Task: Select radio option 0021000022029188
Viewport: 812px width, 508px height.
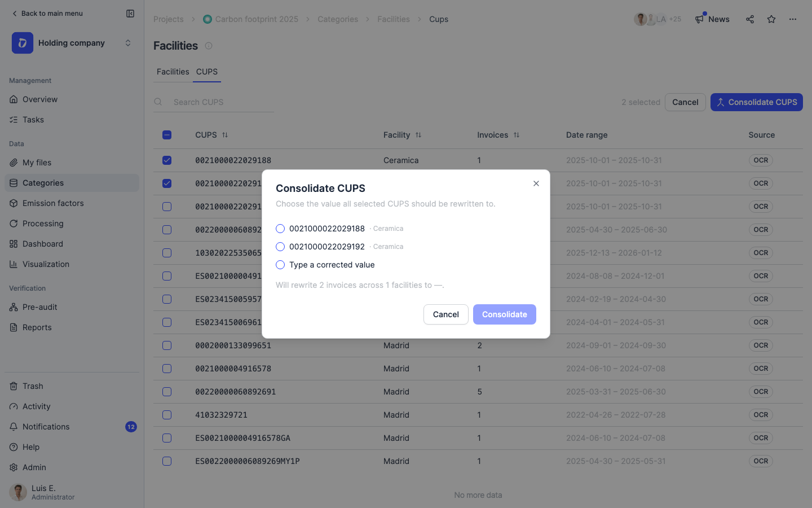Action: pos(280,229)
